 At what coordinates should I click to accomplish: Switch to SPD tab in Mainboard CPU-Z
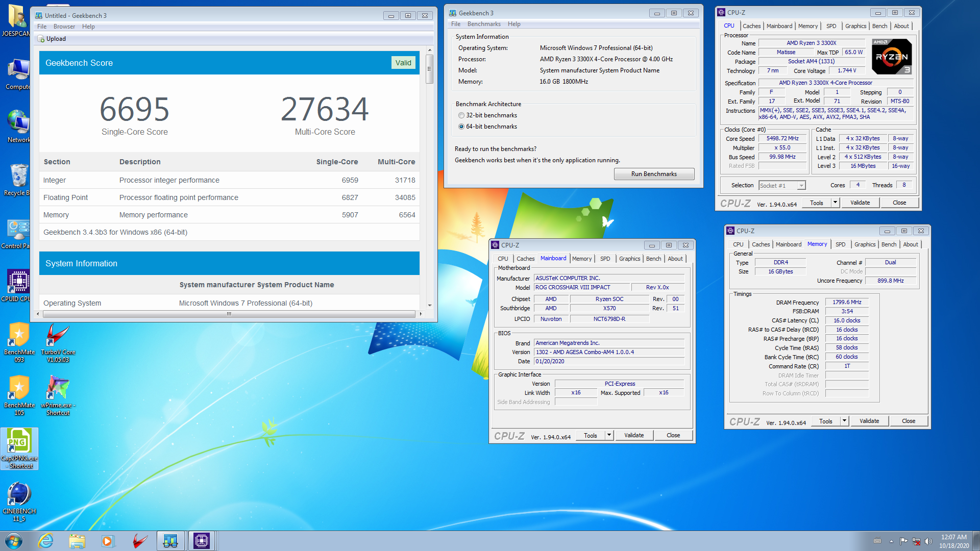pyautogui.click(x=605, y=259)
